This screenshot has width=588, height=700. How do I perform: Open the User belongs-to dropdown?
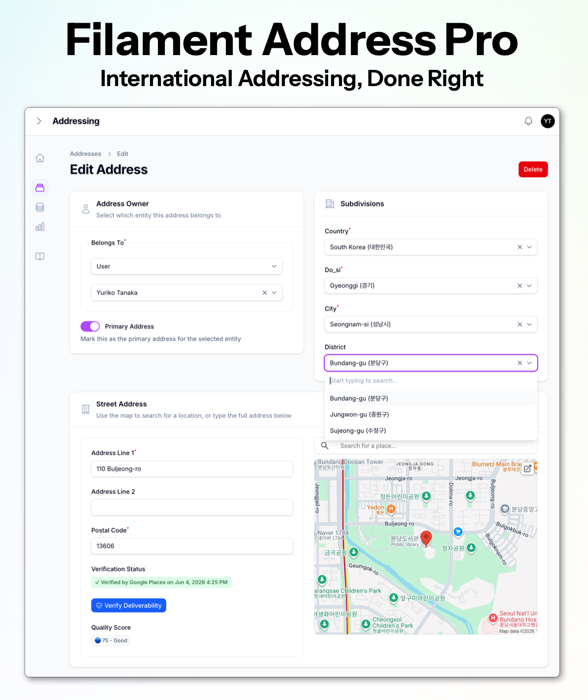click(x=187, y=266)
